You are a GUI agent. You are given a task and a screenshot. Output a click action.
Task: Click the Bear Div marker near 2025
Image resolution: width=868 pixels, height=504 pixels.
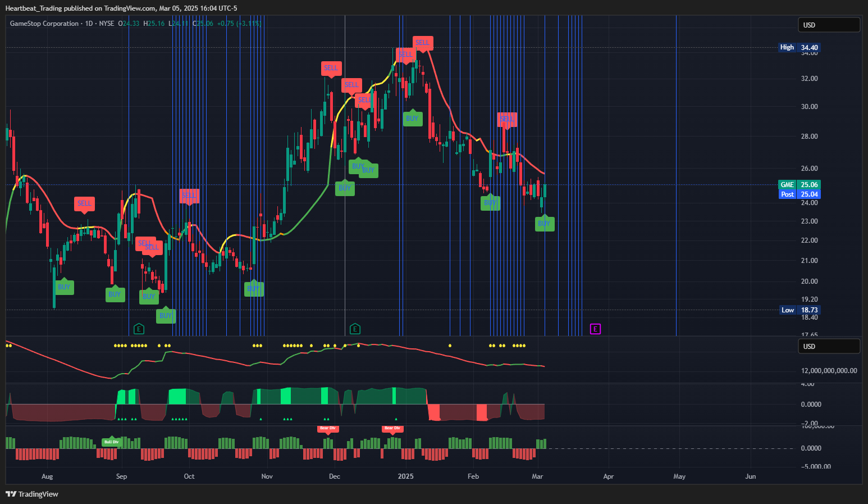click(x=392, y=429)
